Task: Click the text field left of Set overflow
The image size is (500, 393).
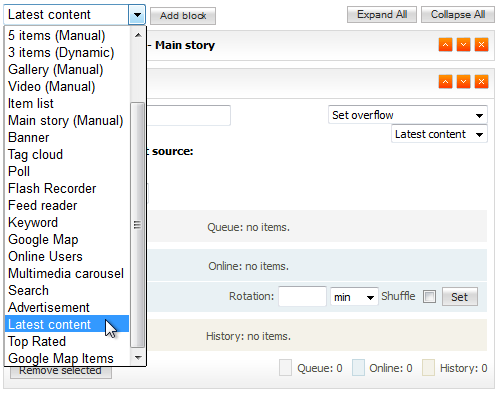Action: coord(188,115)
